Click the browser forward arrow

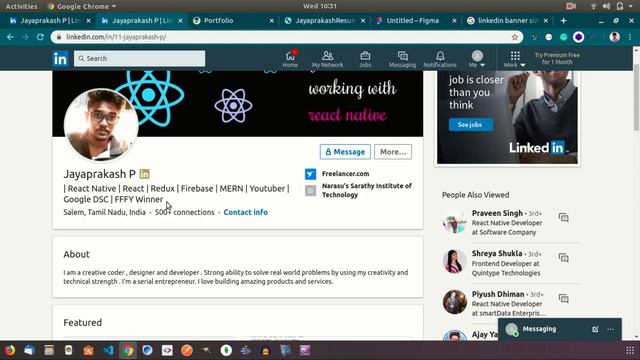[25, 37]
